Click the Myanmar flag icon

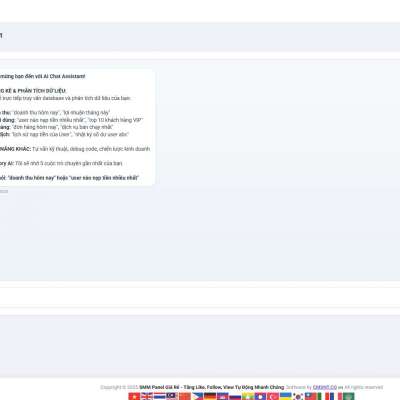pyautogui.click(x=248, y=396)
